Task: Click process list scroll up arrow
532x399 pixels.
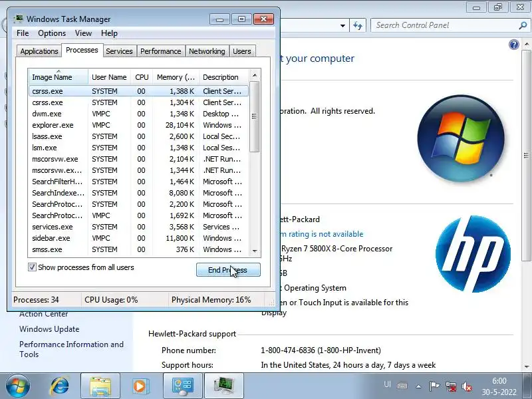Action: [x=255, y=75]
